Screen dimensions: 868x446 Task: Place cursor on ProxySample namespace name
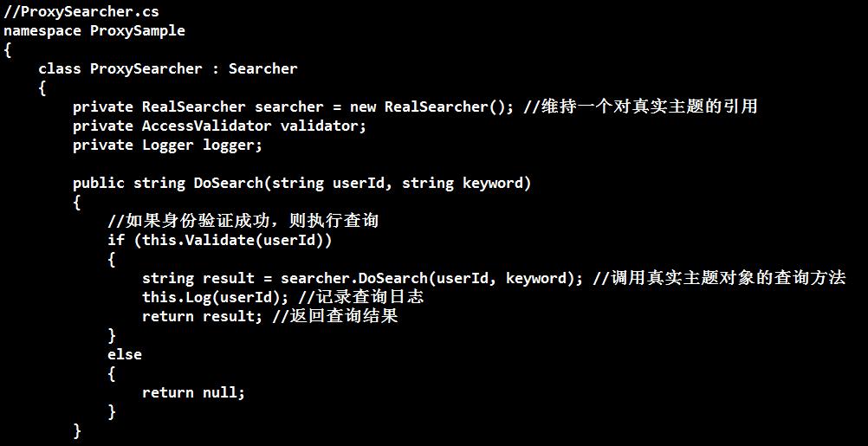[137, 31]
